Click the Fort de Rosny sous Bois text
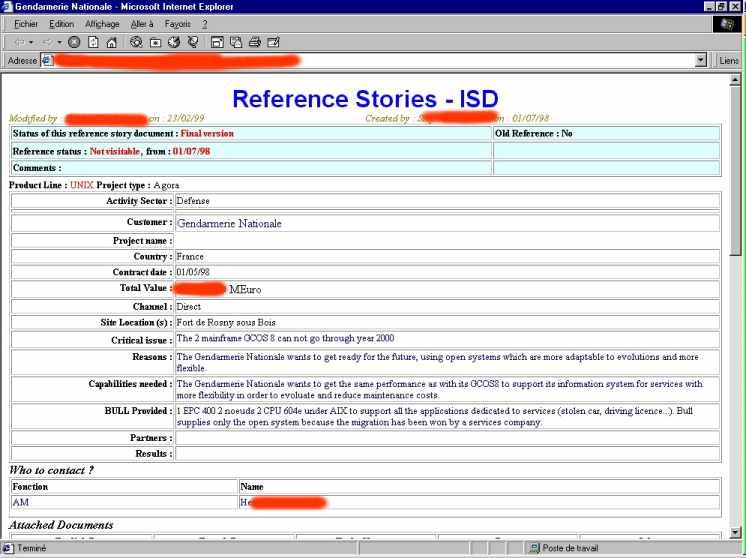Image resolution: width=746 pixels, height=558 pixels. pyautogui.click(x=226, y=323)
